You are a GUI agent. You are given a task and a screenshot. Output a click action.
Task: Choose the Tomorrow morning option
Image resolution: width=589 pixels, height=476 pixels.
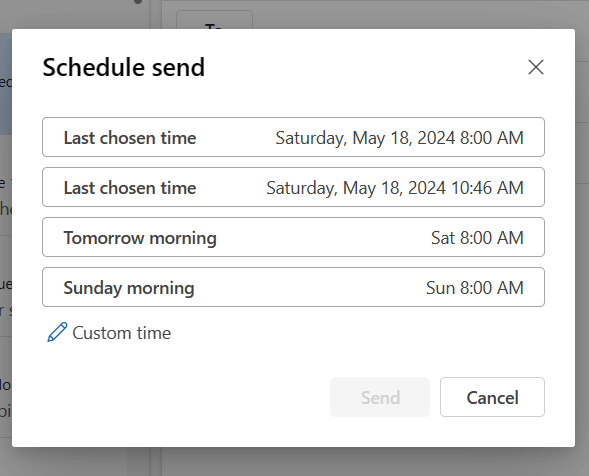click(293, 237)
